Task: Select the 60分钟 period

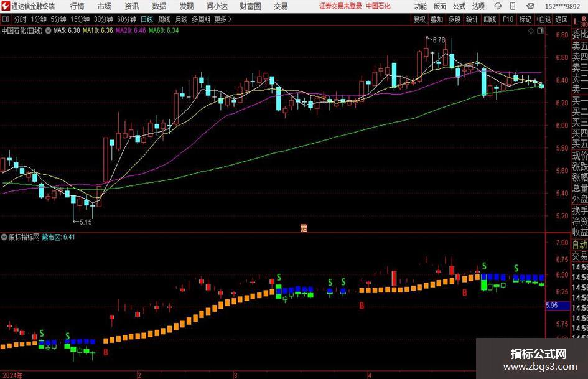Action: coord(127,19)
